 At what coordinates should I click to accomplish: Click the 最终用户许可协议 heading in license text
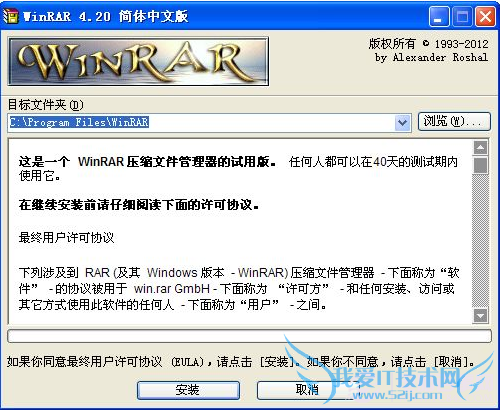[67, 238]
